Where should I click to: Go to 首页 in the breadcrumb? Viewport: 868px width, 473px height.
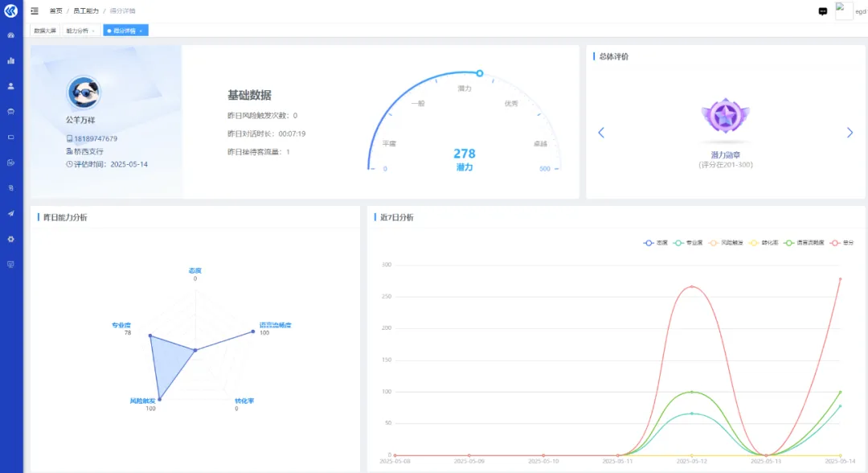(x=55, y=11)
